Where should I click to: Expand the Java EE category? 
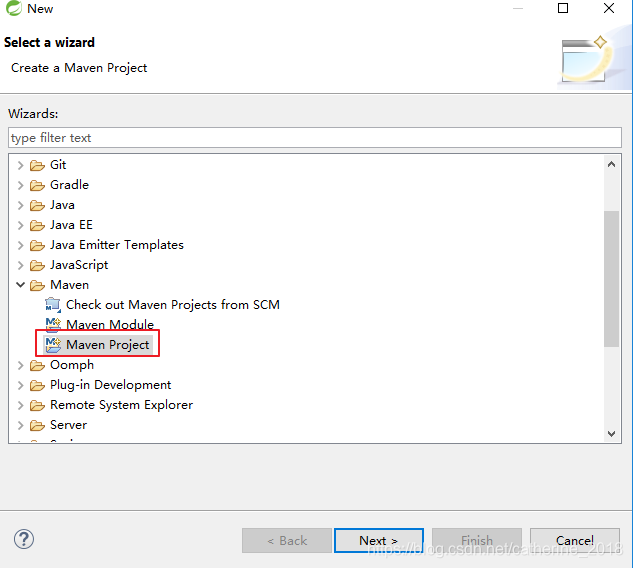pyautogui.click(x=21, y=225)
